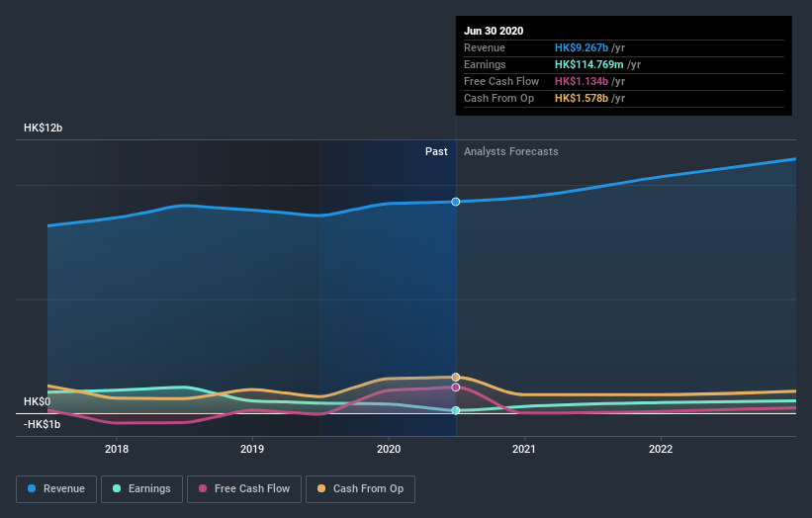Click the Earnings row label in tooltip
The width and height of the screenshot is (812, 518).
point(485,64)
